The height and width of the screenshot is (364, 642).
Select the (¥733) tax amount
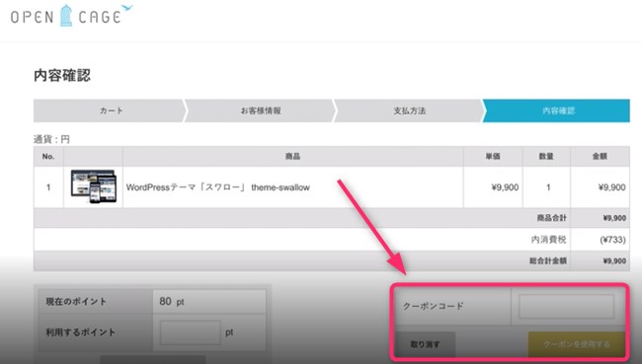coord(612,240)
